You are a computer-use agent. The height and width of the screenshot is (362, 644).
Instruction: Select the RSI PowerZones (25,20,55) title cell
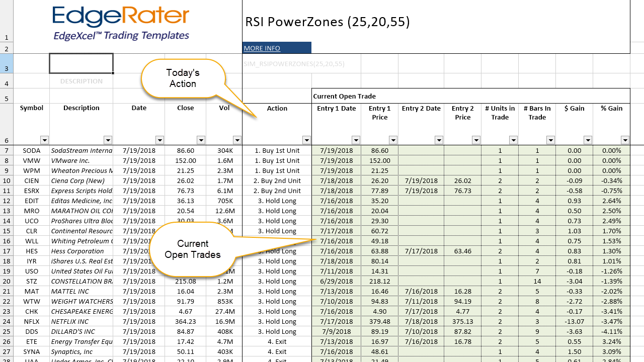(x=436, y=22)
